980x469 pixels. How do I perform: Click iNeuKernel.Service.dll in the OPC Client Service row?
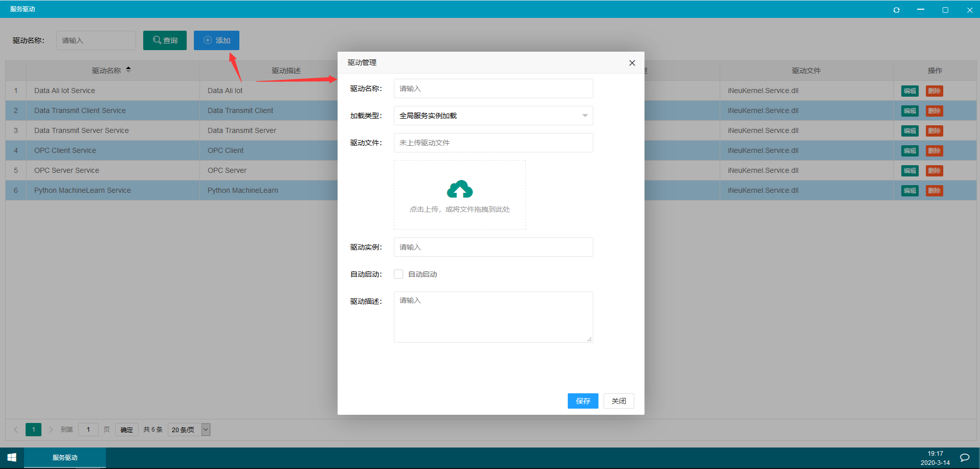763,150
